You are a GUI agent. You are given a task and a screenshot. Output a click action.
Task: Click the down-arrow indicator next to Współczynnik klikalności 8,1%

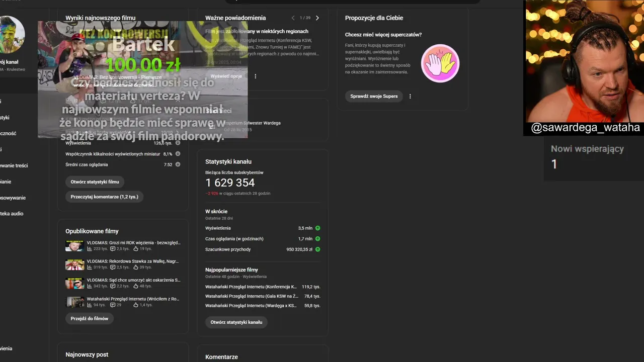178,154
